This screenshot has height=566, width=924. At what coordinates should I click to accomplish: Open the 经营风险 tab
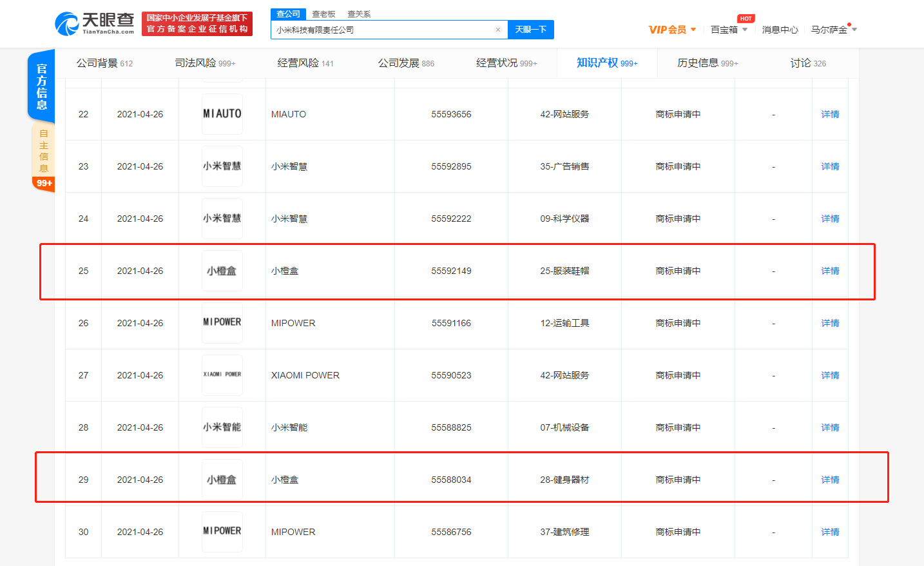pyautogui.click(x=305, y=63)
